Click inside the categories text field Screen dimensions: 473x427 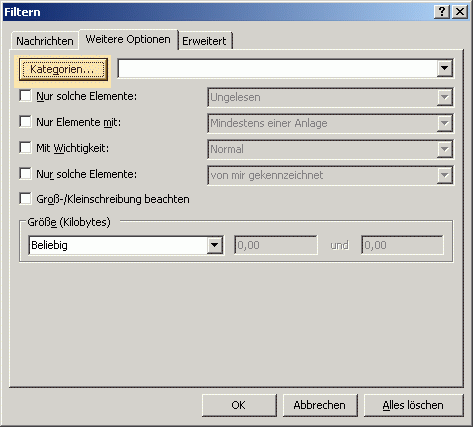[278, 68]
